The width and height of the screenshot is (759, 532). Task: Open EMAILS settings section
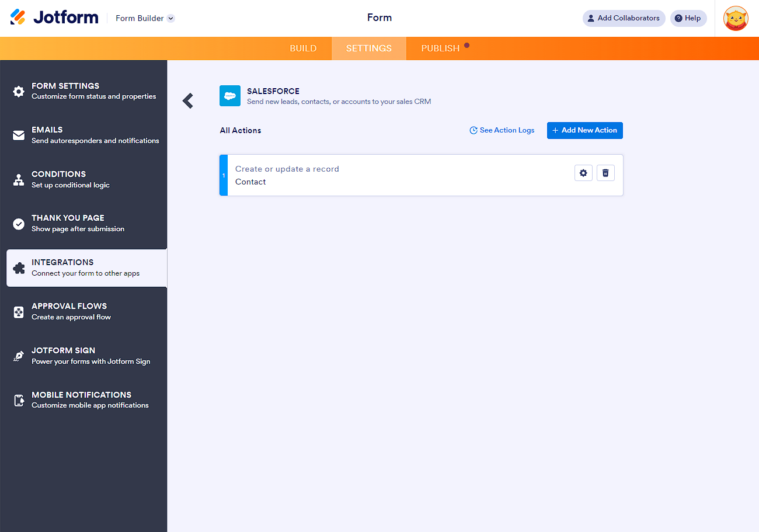pyautogui.click(x=83, y=135)
